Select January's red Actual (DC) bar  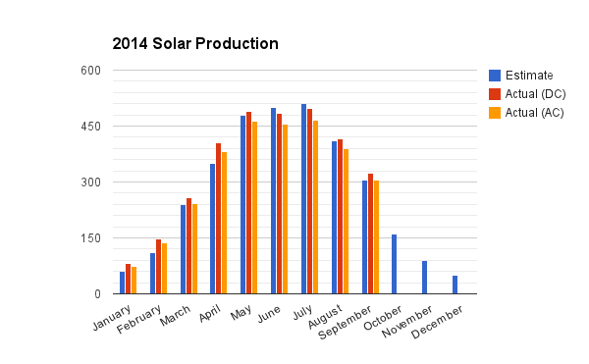coord(128,279)
